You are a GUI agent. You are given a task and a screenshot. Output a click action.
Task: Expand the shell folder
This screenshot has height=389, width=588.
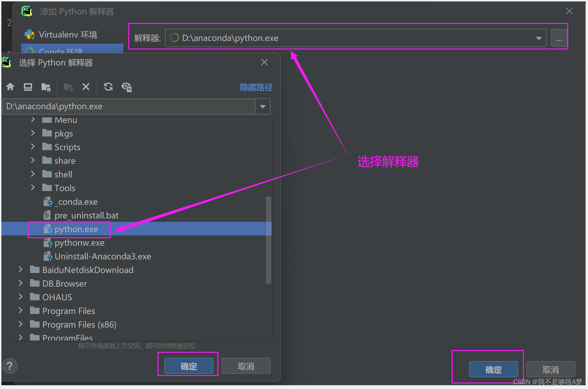(x=33, y=174)
